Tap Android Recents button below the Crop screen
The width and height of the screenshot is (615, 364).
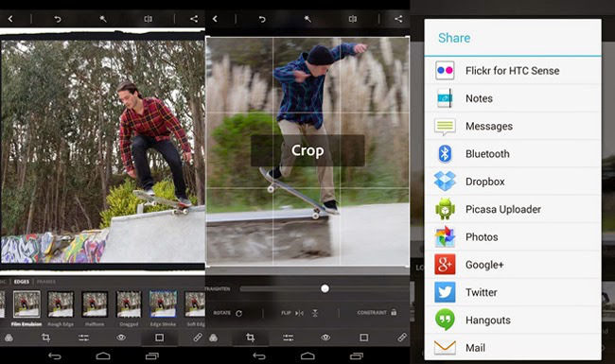click(357, 355)
